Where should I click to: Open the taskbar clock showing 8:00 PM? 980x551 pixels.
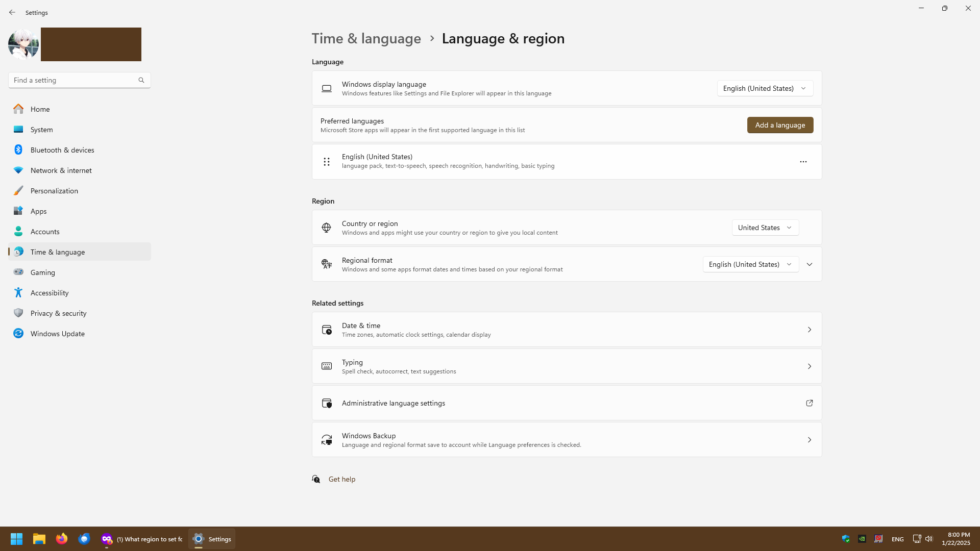pos(956,539)
